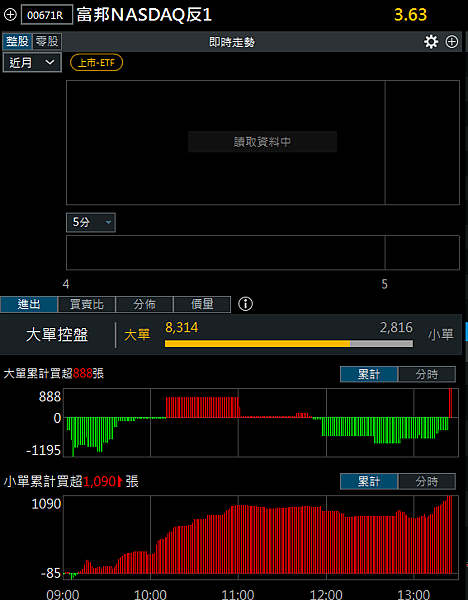Viewport: 468px width, 600px height.
Task: Click the 大單控盤 label
Action: tap(57, 335)
